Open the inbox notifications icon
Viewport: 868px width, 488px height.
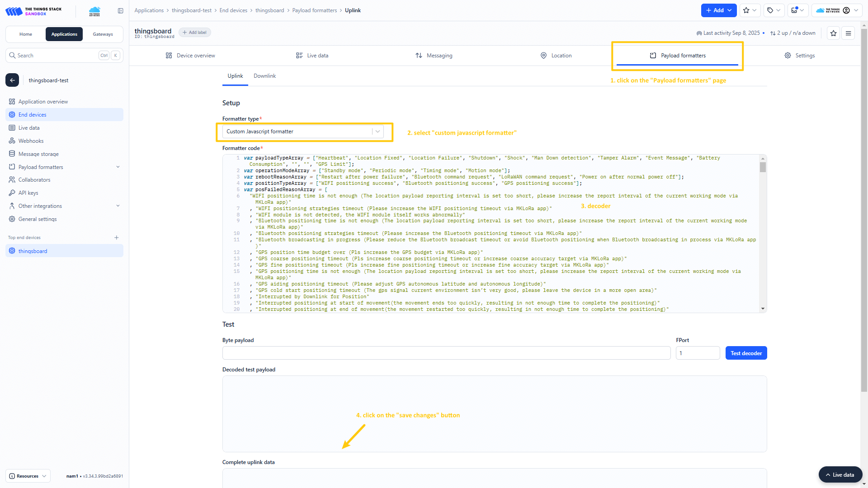point(794,10)
